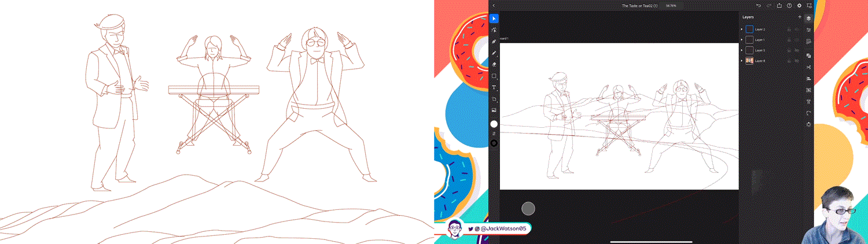Open the Place image tool

[x=494, y=110]
